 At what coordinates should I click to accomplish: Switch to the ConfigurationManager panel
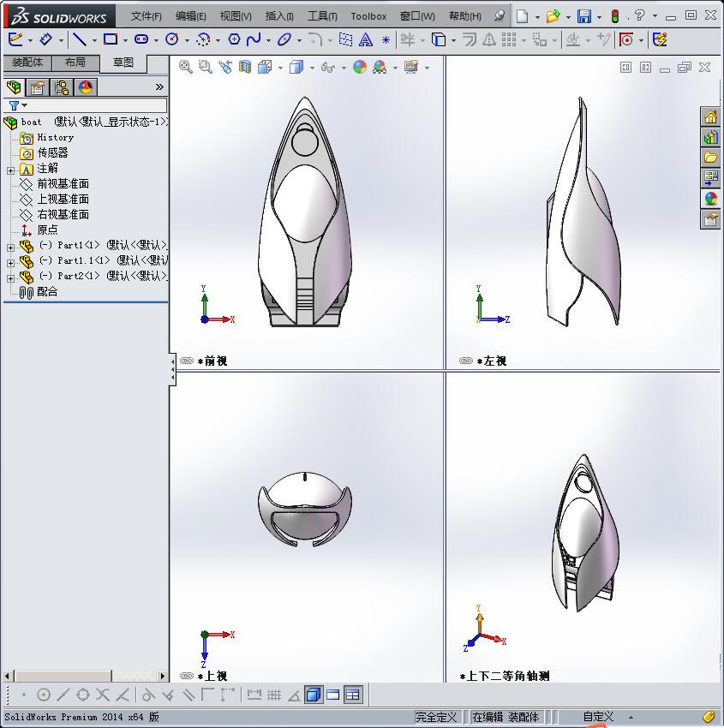pyautogui.click(x=63, y=87)
